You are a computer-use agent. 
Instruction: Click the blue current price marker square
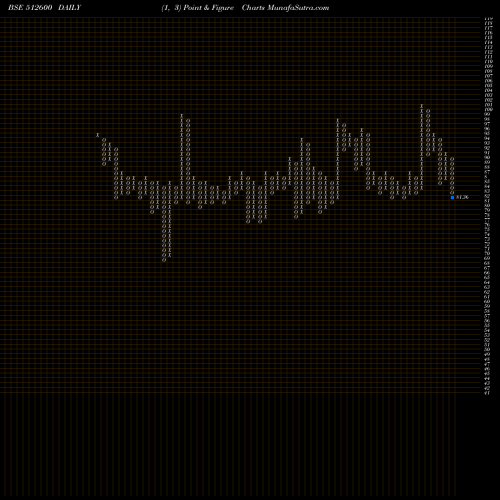tap(452, 197)
